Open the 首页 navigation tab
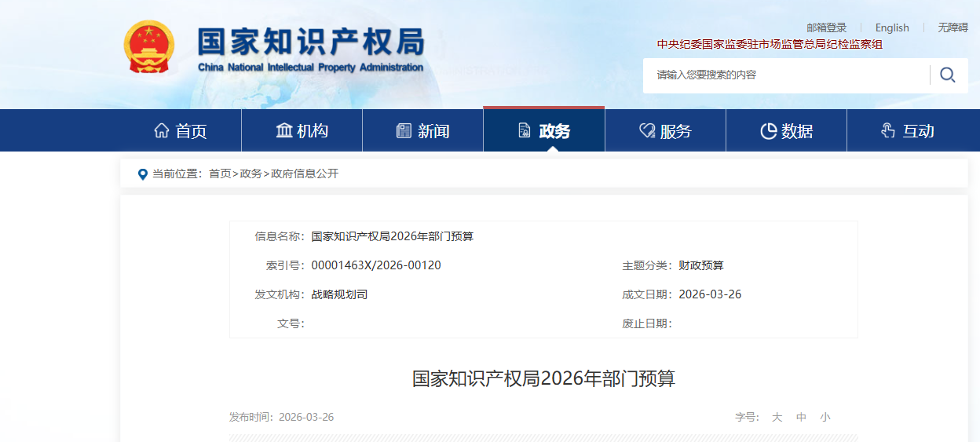This screenshot has width=980, height=442. 181,130
